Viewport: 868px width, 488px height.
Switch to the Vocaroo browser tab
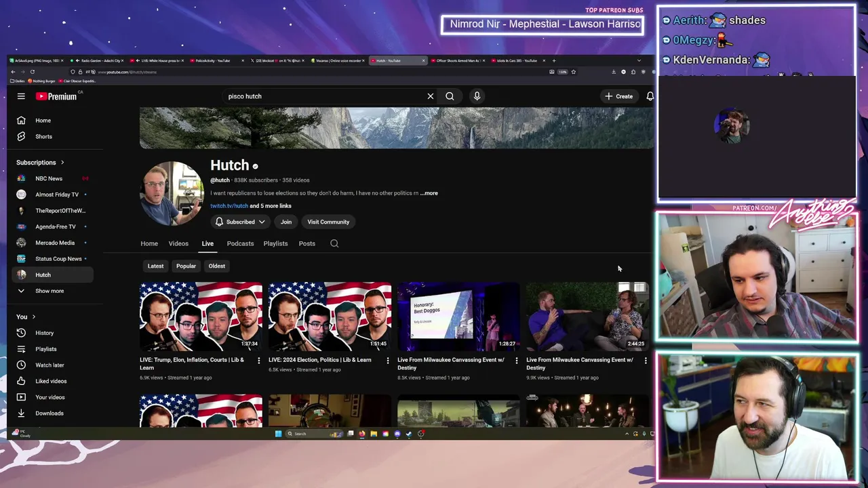[x=337, y=61]
